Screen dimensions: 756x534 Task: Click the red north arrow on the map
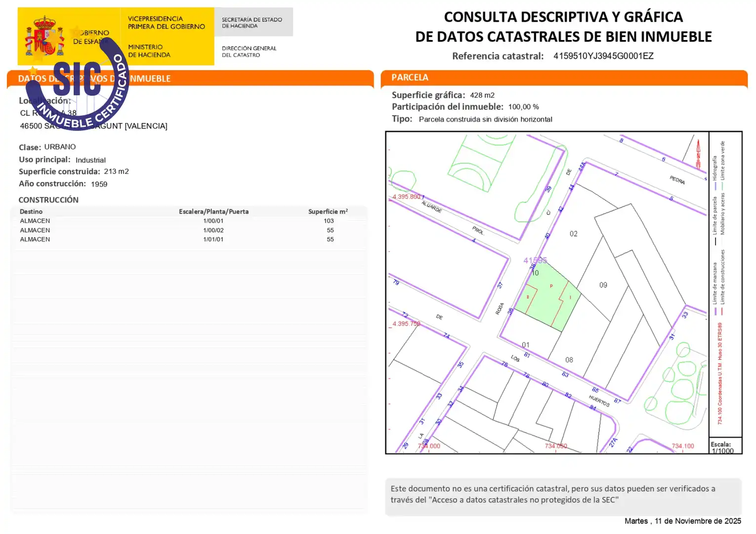point(699,154)
